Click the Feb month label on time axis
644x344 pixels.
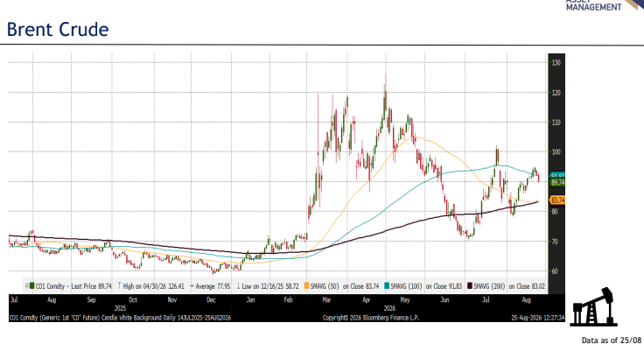[x=288, y=300]
